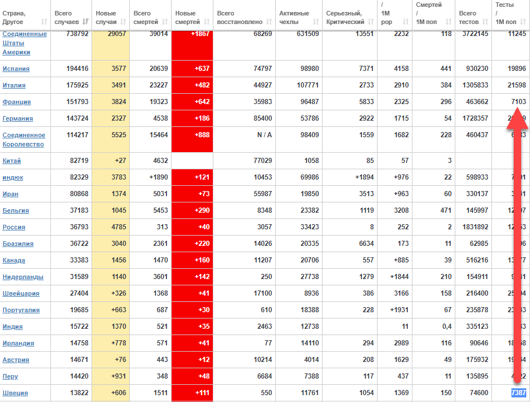Click sort icon in Всего тестов column
Image resolution: width=532 pixels, height=402 pixels.
pos(485,22)
